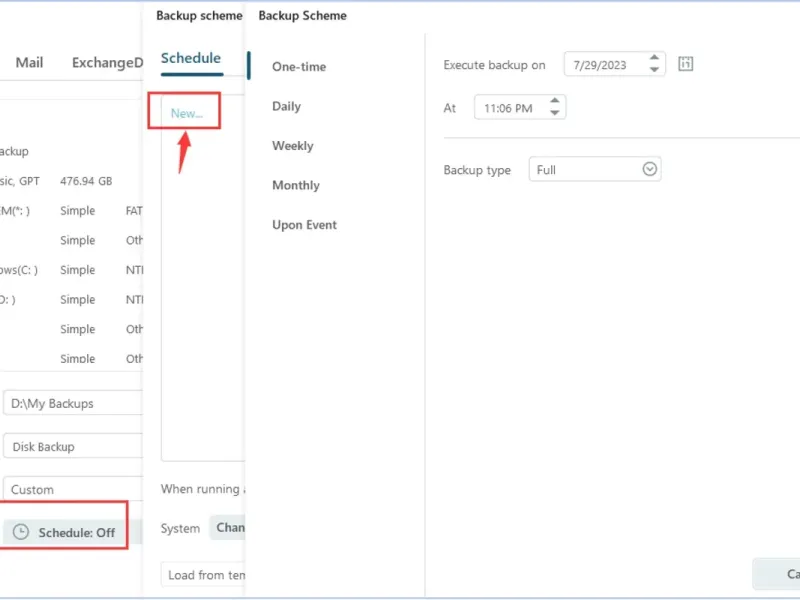Open the Mail tab
Image resolution: width=800 pixels, height=600 pixels.
coord(29,62)
